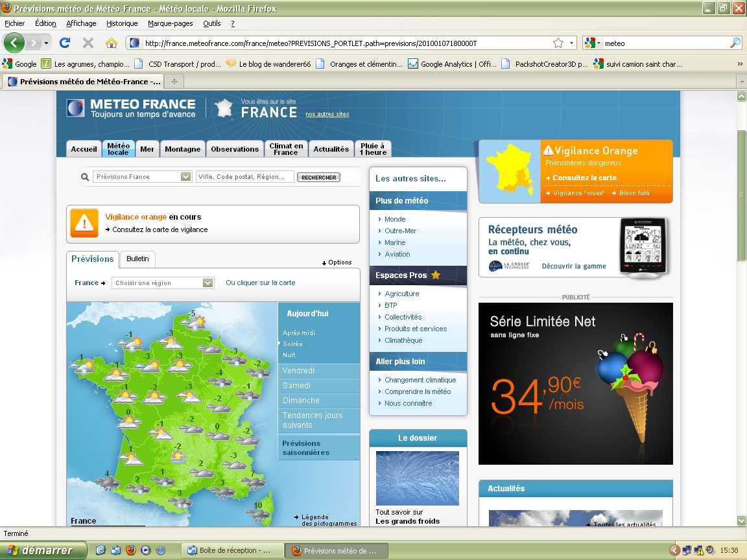Screen dimensions: 747x560
Task: Show more bookmarks via the chevron
Action: click(x=739, y=64)
